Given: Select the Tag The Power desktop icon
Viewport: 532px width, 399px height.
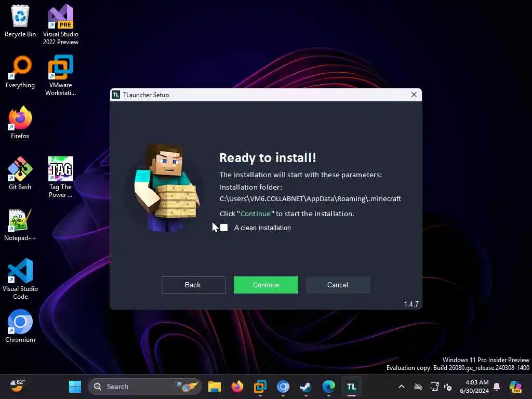Looking at the screenshot, I should click(61, 178).
